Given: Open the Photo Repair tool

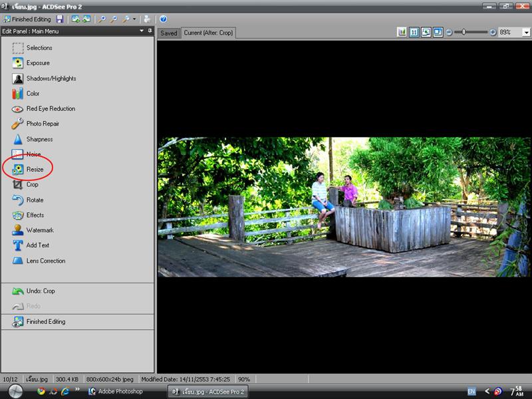Looking at the screenshot, I should click(x=43, y=124).
